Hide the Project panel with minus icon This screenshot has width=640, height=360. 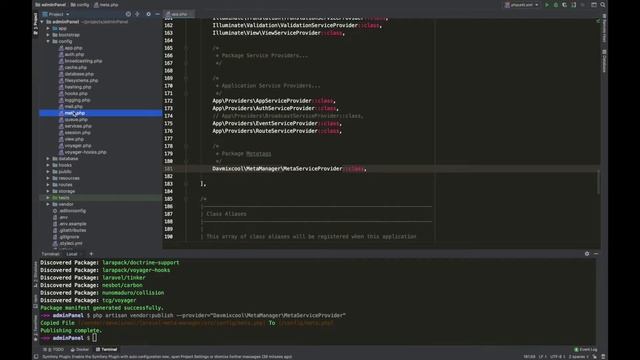158,14
